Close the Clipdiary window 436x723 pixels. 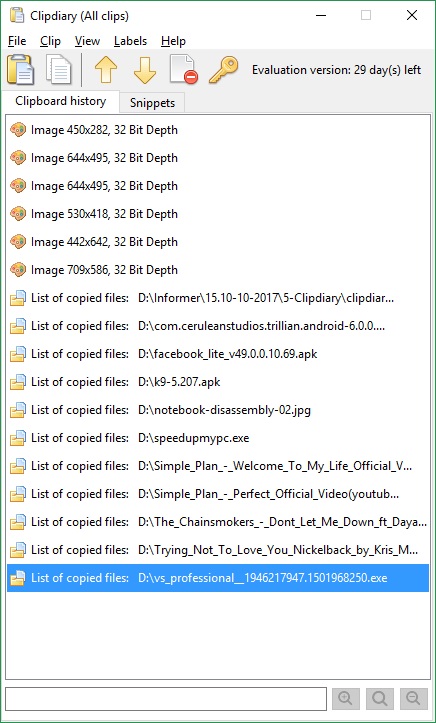click(412, 16)
